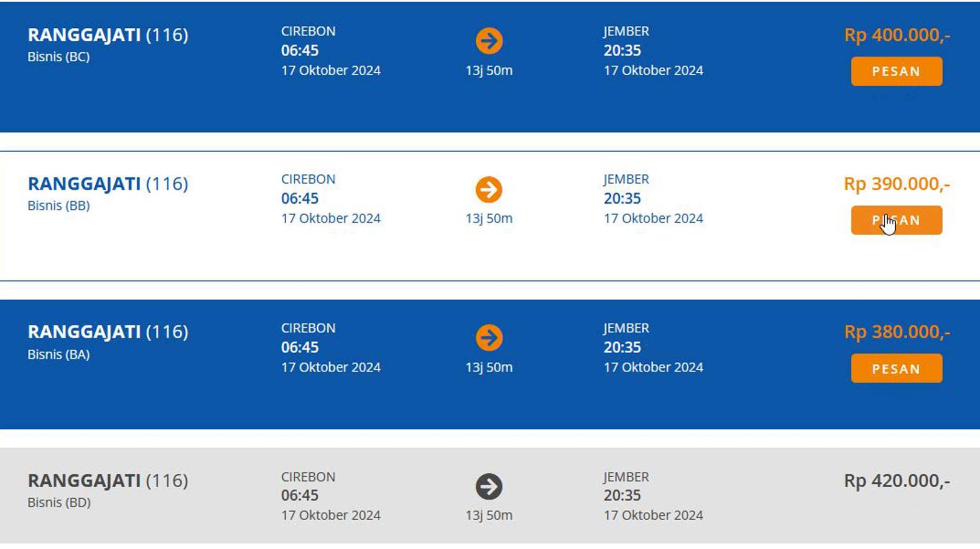The width and height of the screenshot is (980, 549).
Task: Click the Bisnis (BD) class subtitle
Action: pyautogui.click(x=59, y=503)
